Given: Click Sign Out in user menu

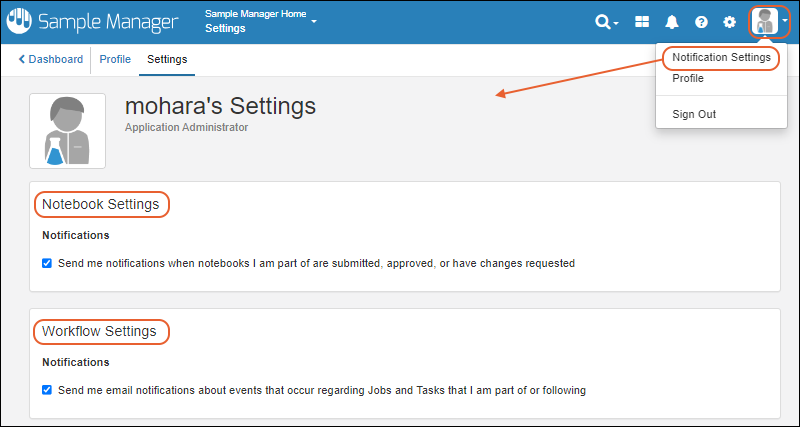Looking at the screenshot, I should pyautogui.click(x=694, y=114).
